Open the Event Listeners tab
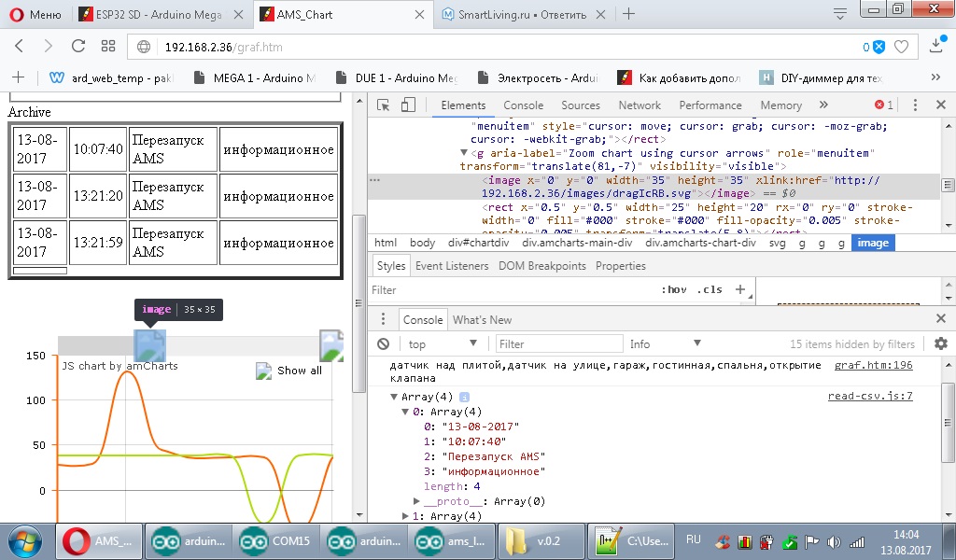The width and height of the screenshot is (956, 560). [x=452, y=266]
